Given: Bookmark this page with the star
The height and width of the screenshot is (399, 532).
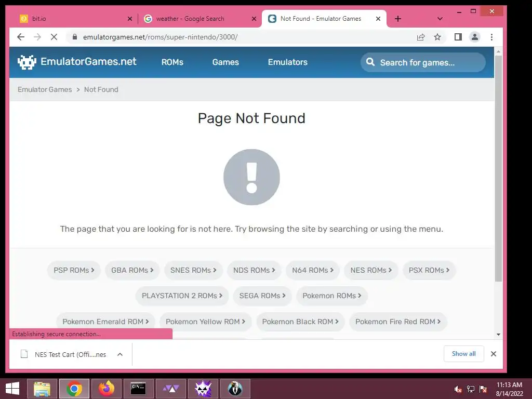Looking at the screenshot, I should 437,37.
